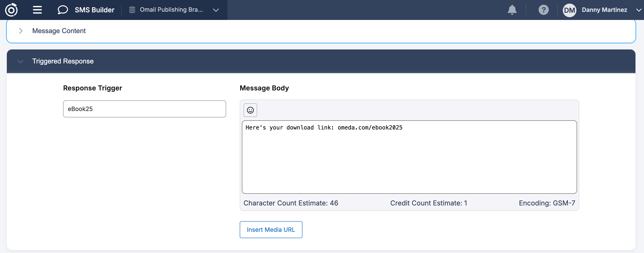Expand the Message Content section chevron

pyautogui.click(x=21, y=31)
